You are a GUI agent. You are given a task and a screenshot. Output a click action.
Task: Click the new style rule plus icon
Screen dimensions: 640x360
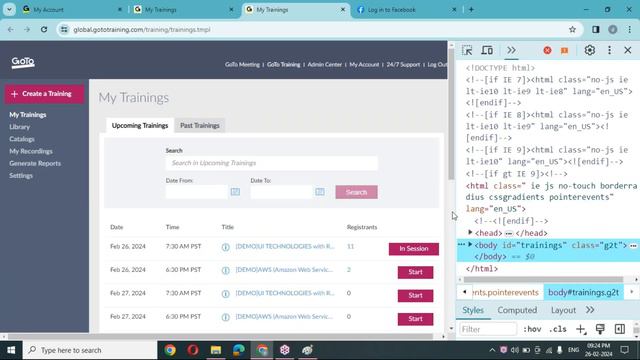point(581,329)
